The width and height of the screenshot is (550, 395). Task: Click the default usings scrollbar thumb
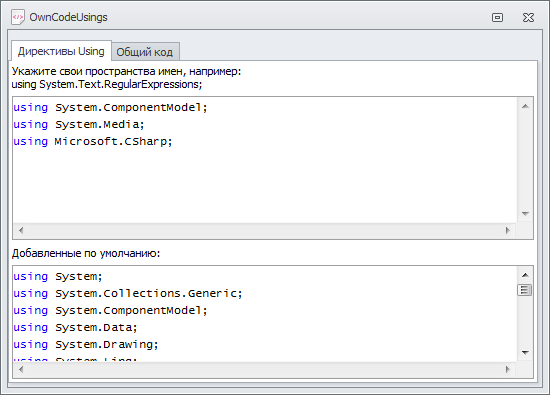tap(525, 290)
